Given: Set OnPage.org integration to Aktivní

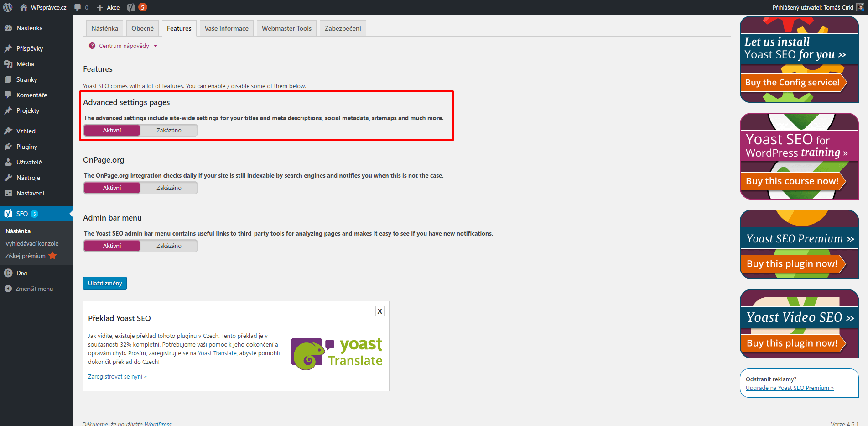Looking at the screenshot, I should click(x=112, y=188).
